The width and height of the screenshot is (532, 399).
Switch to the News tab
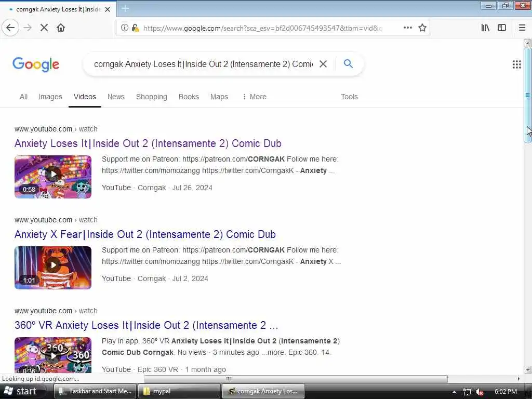point(116,97)
